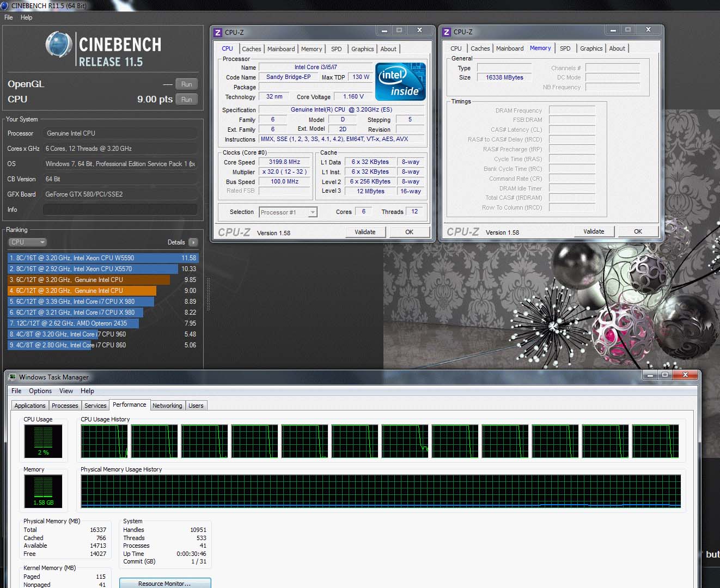Viewport: 720px width, 588px height.
Task: Select ranking row Xeon CPU W5590
Action: pyautogui.click(x=103, y=258)
